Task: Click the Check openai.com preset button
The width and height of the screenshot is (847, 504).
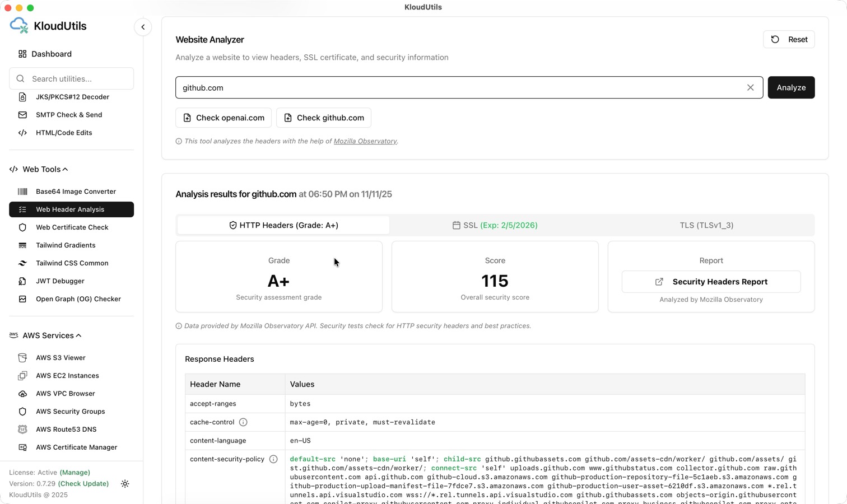Action: [x=224, y=118]
